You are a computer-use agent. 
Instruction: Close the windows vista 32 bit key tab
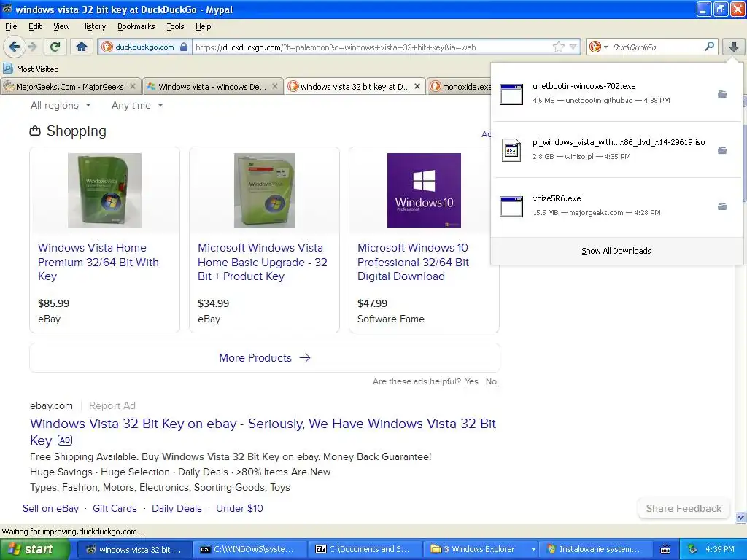pos(417,86)
